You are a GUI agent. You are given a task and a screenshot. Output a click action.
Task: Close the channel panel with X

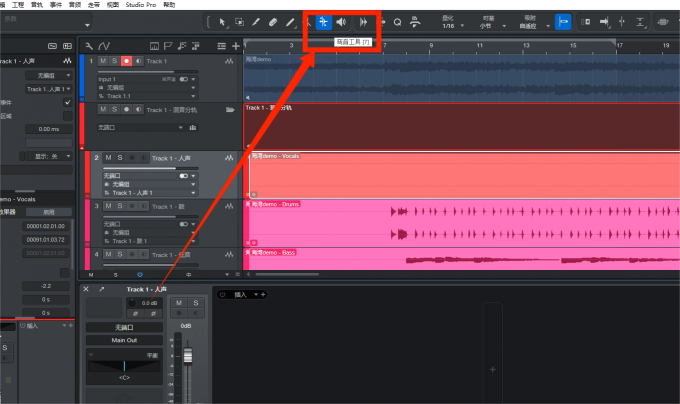pos(86,289)
